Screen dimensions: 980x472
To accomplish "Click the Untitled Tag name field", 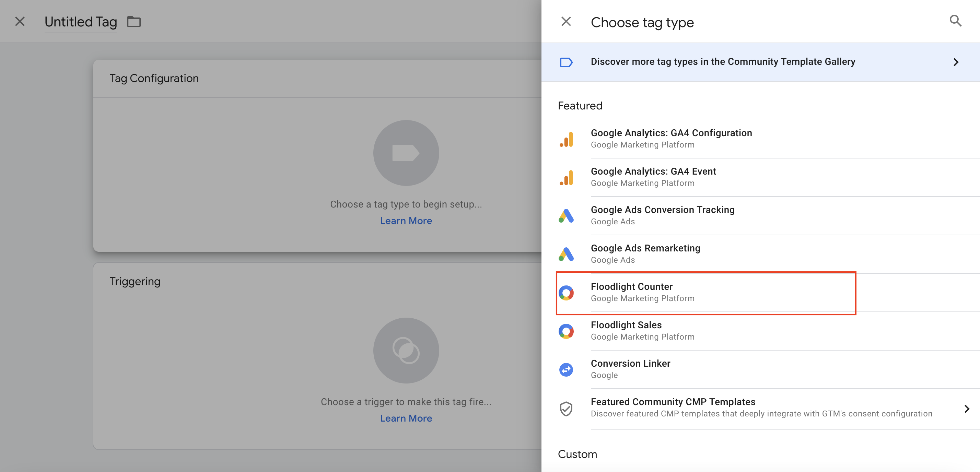I will 81,22.
